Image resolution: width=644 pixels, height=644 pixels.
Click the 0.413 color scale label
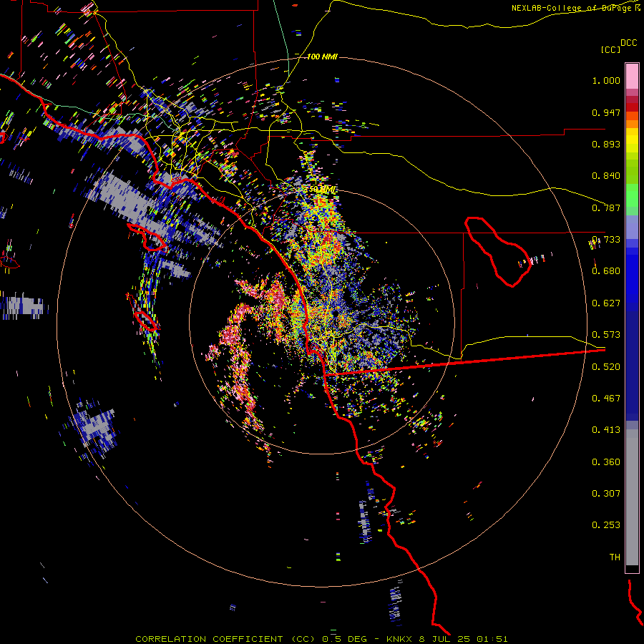tap(606, 430)
